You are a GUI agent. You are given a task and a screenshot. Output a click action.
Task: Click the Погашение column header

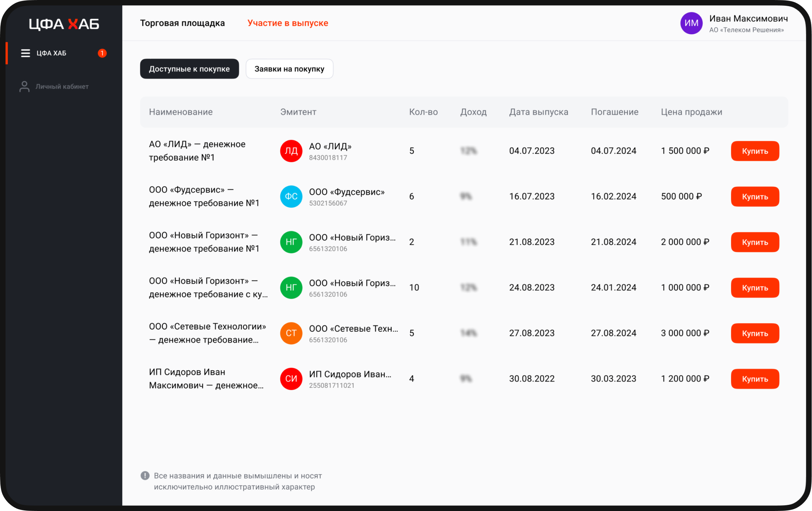point(615,112)
